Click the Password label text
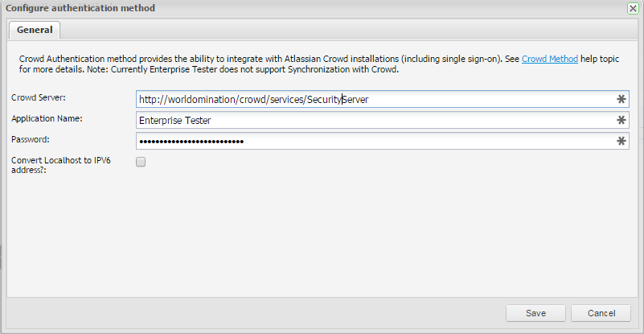Image resolution: width=644 pixels, height=334 pixels. (31, 139)
